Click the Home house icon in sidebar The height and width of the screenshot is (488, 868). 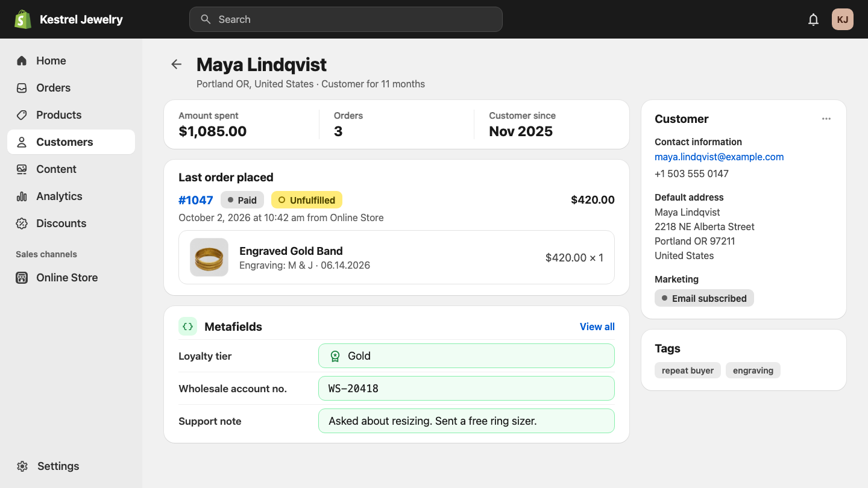(22, 61)
